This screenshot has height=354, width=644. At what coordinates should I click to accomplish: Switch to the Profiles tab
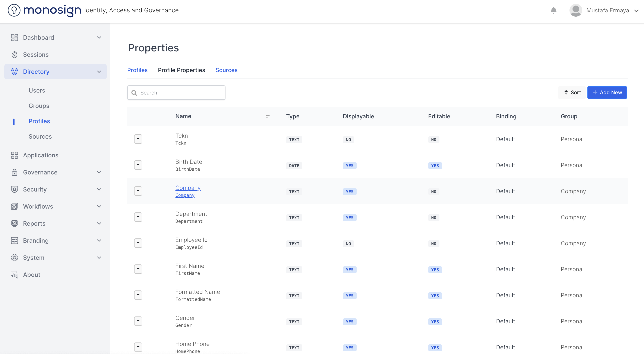pyautogui.click(x=137, y=70)
